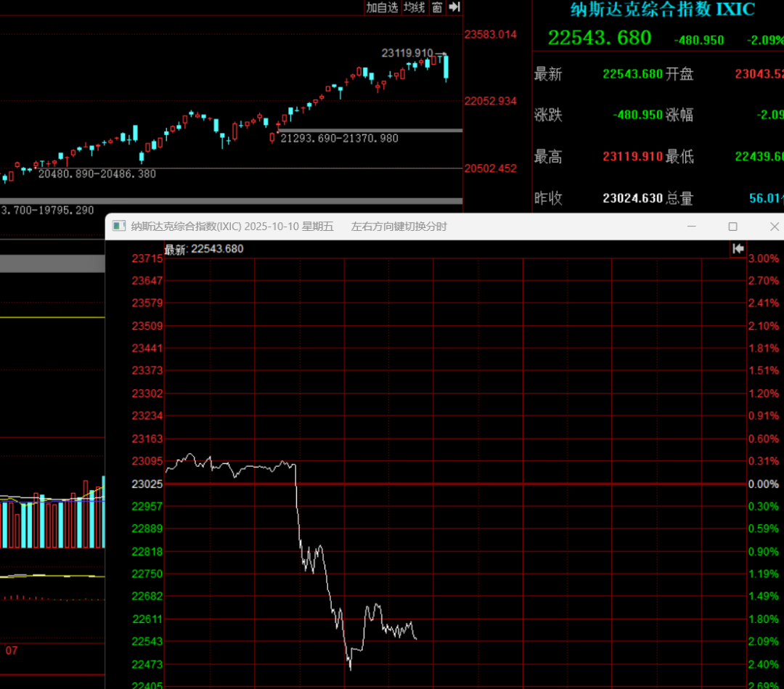Viewport: 784px width, 689px height.
Task: Click the 23119.910 high price marker
Action: pos(407,53)
